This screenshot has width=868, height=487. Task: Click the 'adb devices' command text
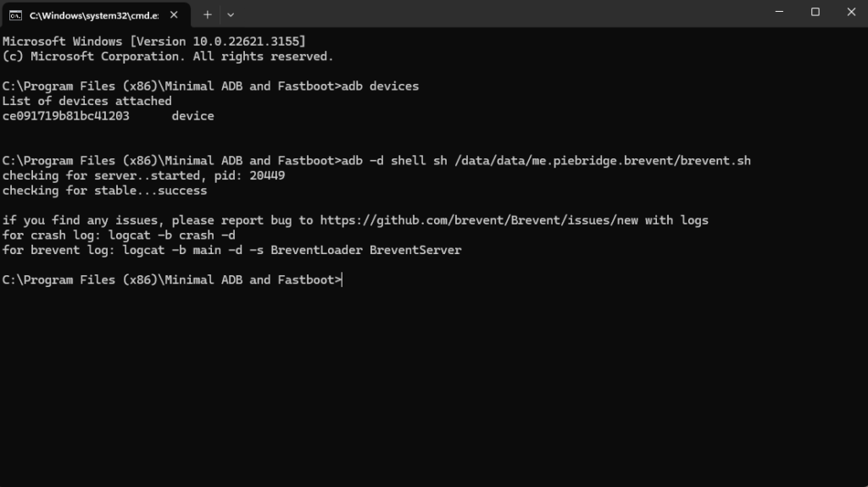[380, 86]
